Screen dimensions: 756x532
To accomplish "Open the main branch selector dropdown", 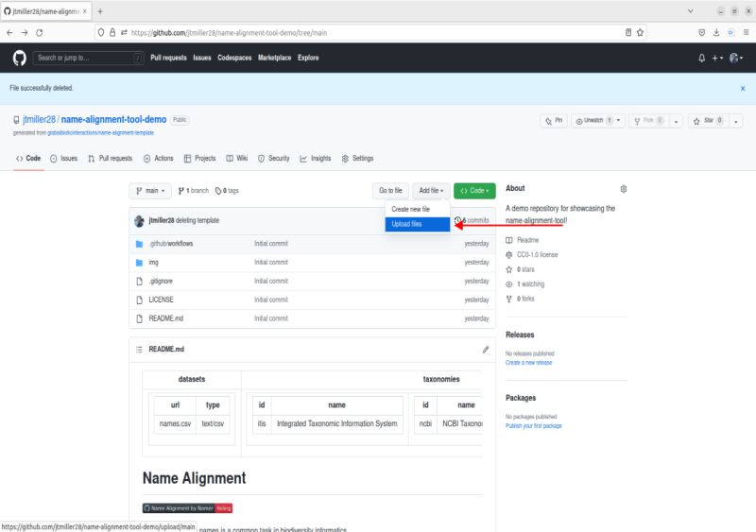I will click(x=150, y=191).
